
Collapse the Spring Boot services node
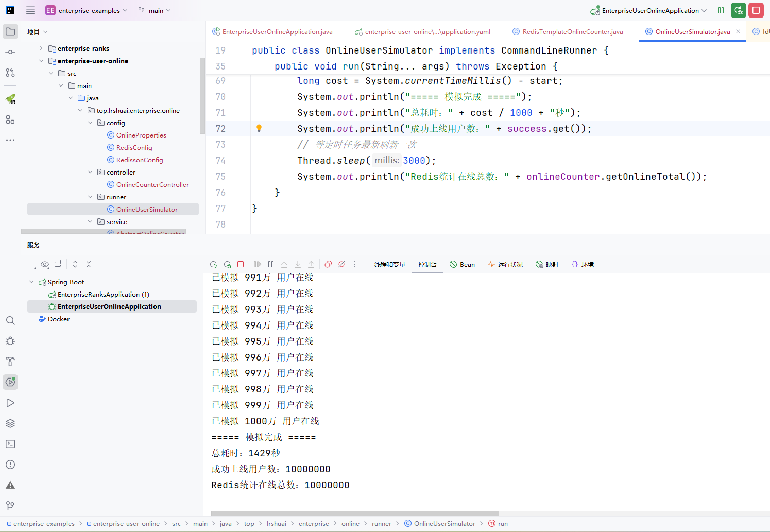pyautogui.click(x=31, y=282)
